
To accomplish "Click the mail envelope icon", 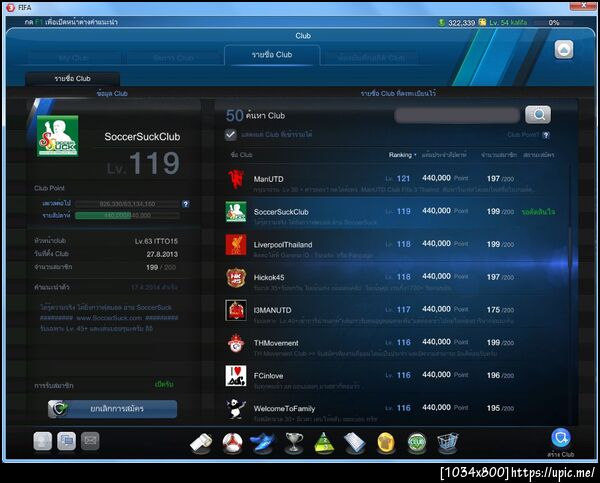I will click(x=90, y=441).
